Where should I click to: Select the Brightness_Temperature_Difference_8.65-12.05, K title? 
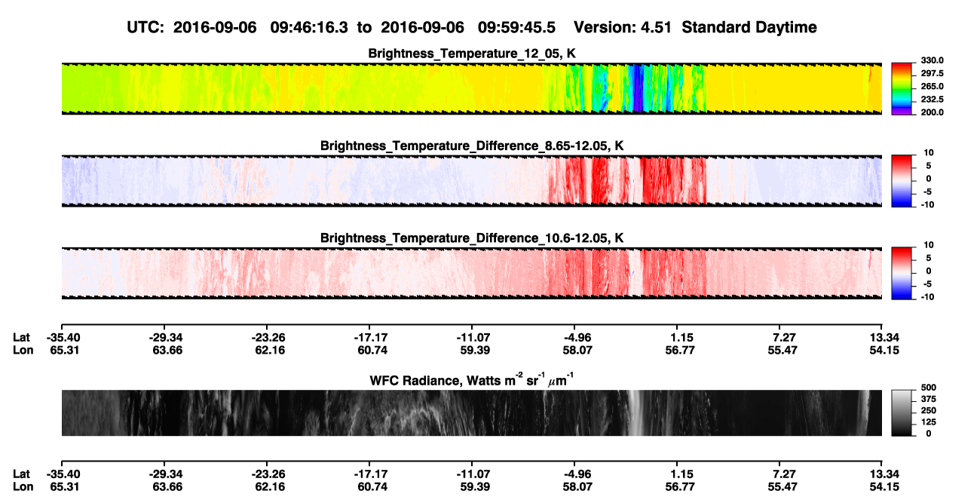(x=472, y=146)
